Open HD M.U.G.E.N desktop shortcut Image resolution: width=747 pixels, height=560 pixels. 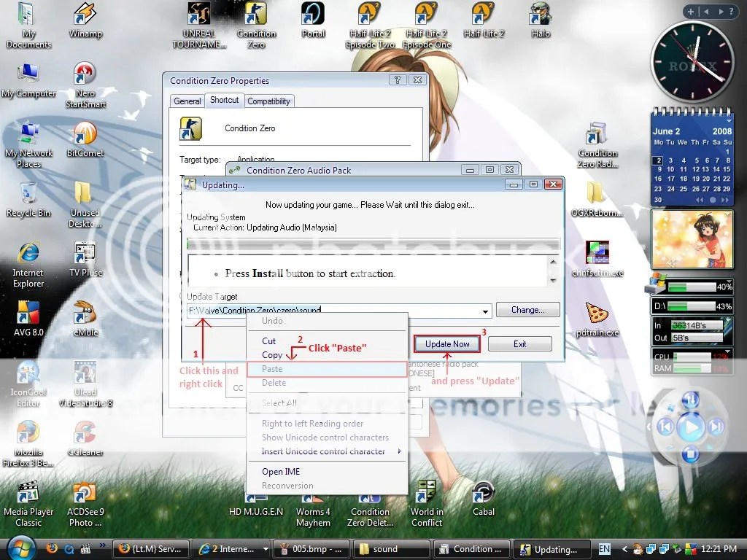click(256, 506)
